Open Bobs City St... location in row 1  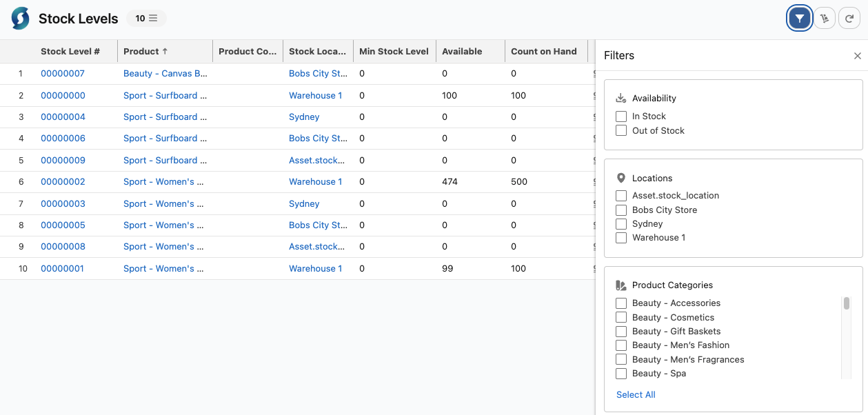[318, 74]
